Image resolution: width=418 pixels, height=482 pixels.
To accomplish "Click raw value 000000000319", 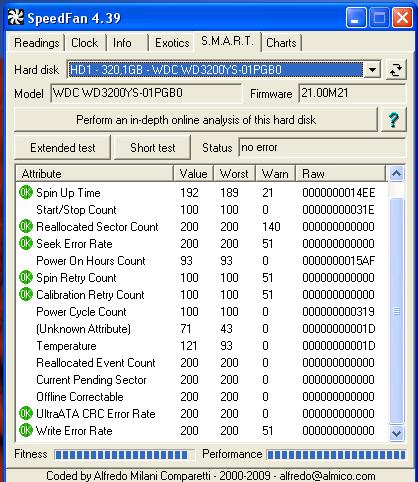I will point(339,312).
